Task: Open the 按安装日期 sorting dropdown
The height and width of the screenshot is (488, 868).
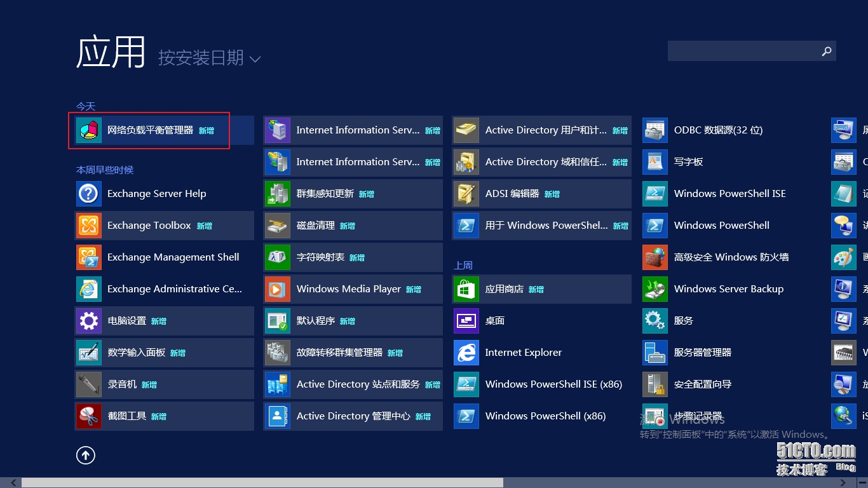Action: pos(206,58)
